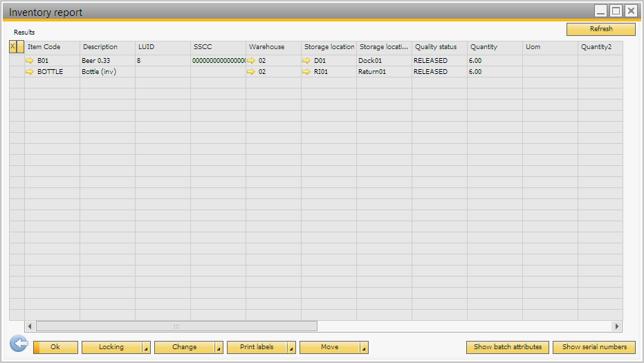
Task: Open link arrow next to item BOTTLE
Action: pos(30,72)
